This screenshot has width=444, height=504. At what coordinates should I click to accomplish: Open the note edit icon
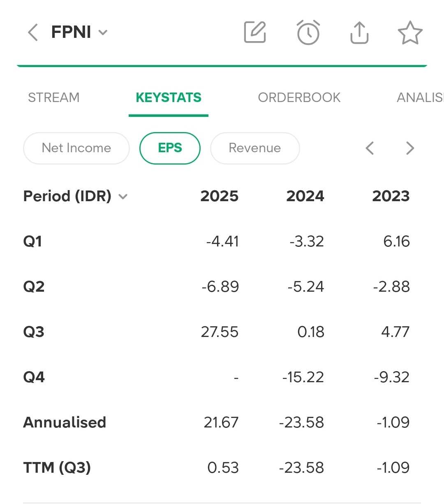tap(255, 32)
